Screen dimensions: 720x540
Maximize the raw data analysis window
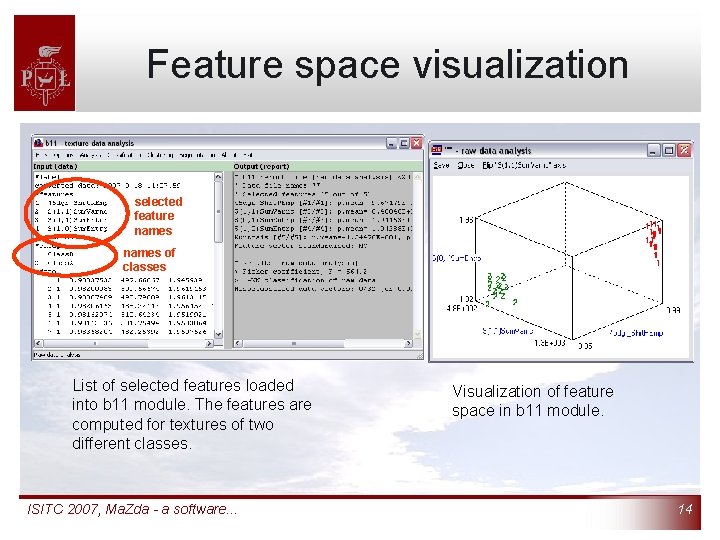pos(669,150)
